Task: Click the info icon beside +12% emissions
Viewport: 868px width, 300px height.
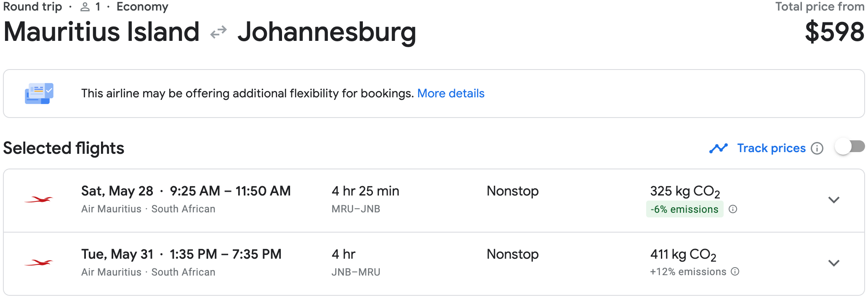Action: [x=735, y=272]
